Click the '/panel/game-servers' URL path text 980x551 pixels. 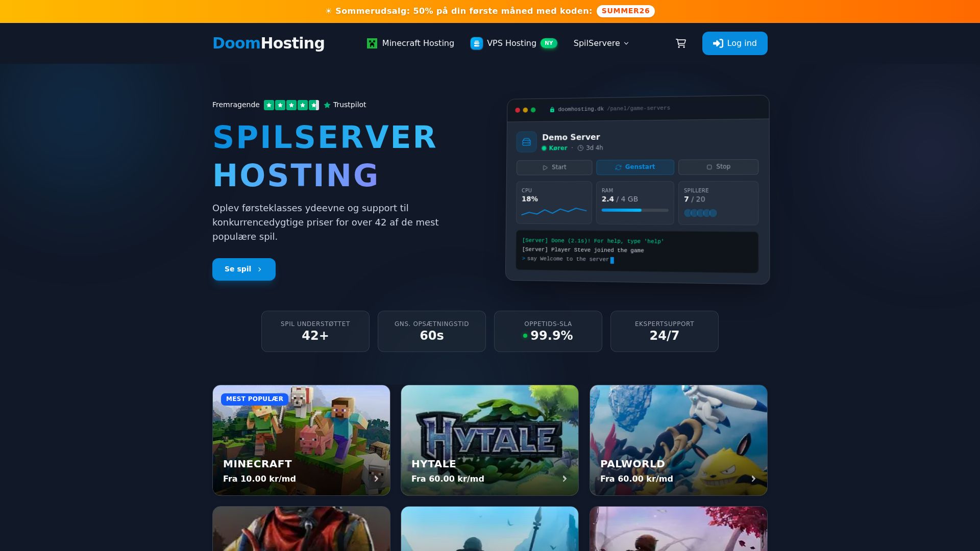tap(639, 108)
